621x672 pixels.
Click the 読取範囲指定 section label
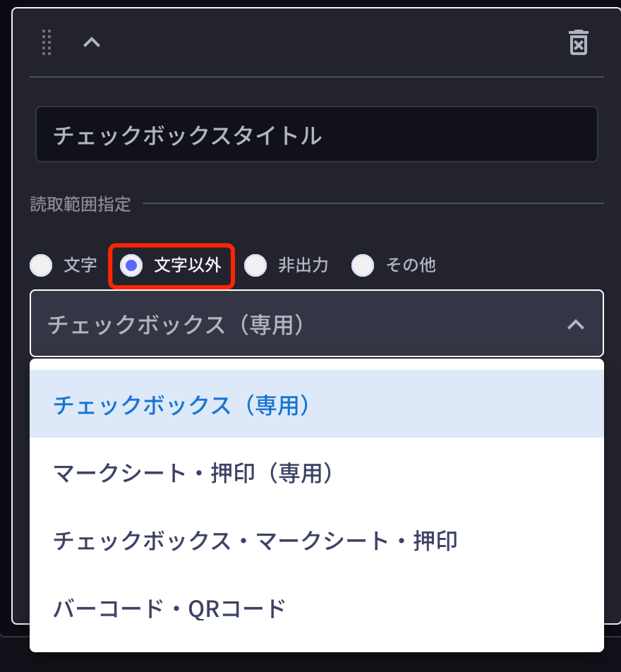coord(80,205)
